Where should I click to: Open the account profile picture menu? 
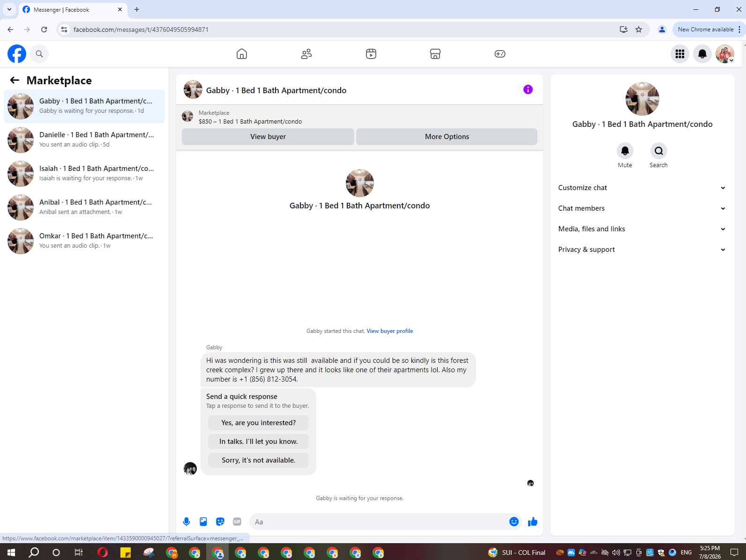pos(725,54)
